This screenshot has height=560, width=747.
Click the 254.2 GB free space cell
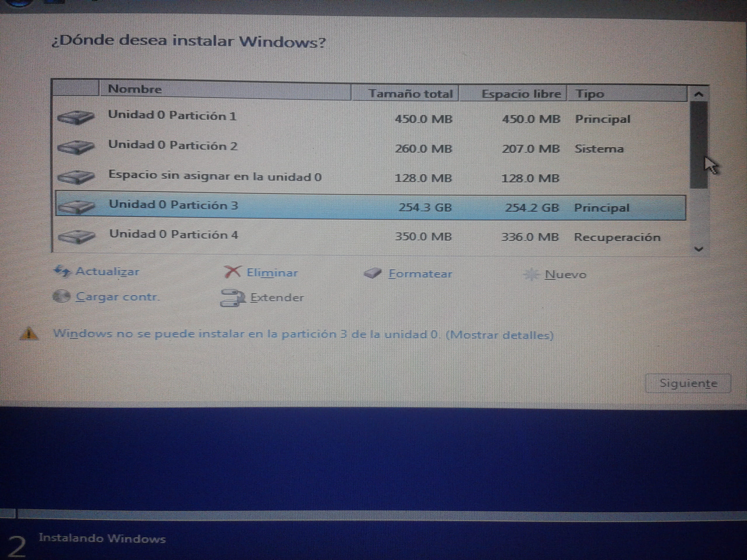point(532,208)
